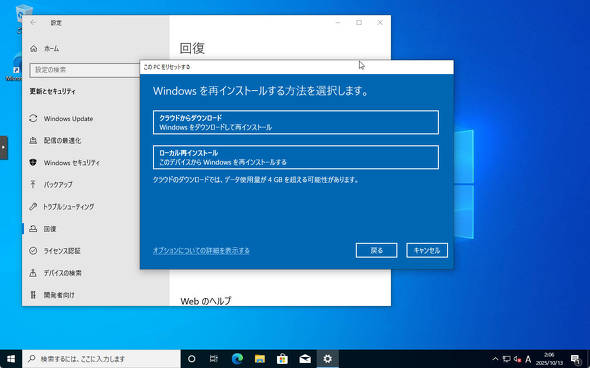Click the Settings gear on the taskbar
The image size is (590, 368).
(x=327, y=359)
